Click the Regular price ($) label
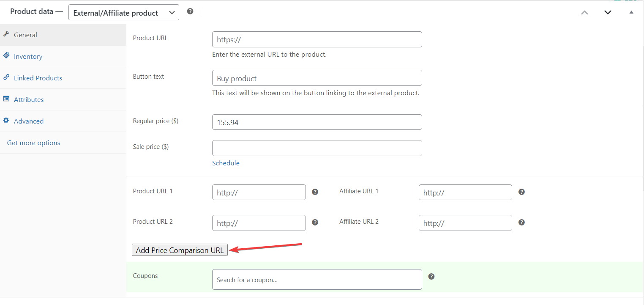 pyautogui.click(x=156, y=121)
